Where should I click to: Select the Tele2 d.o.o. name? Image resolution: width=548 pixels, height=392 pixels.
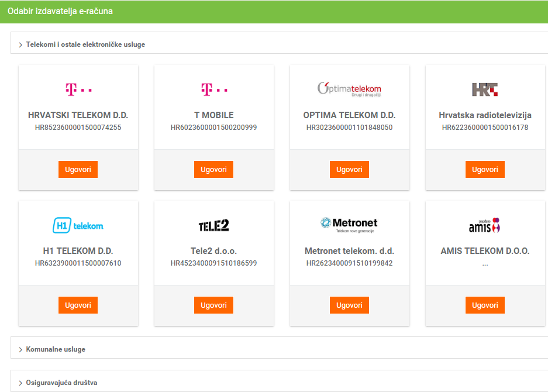click(x=214, y=251)
